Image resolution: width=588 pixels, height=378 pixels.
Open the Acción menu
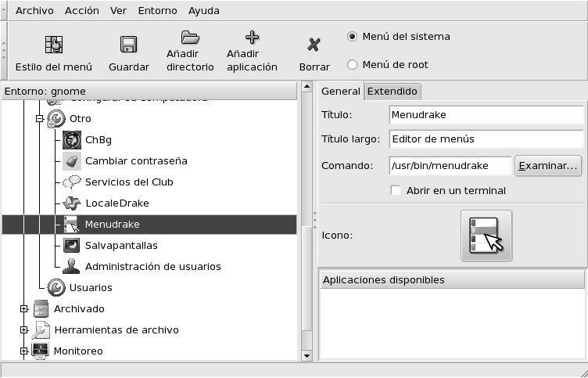click(x=82, y=11)
